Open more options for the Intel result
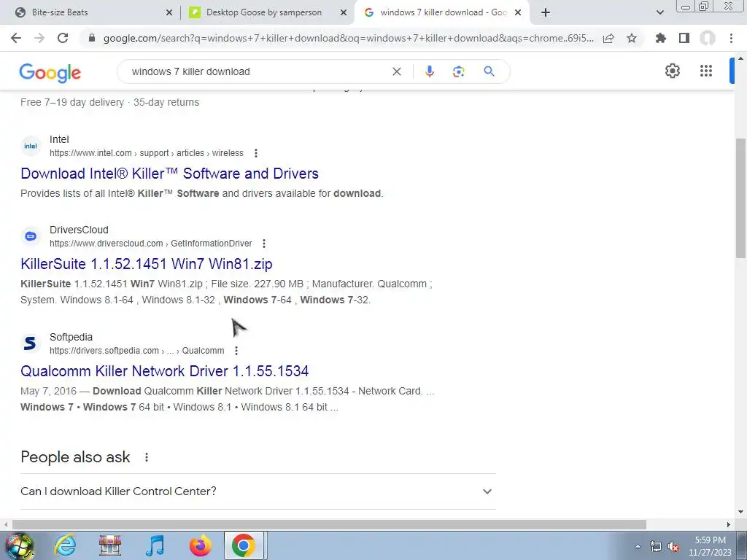Screen dimensions: 747x560 pos(256,153)
